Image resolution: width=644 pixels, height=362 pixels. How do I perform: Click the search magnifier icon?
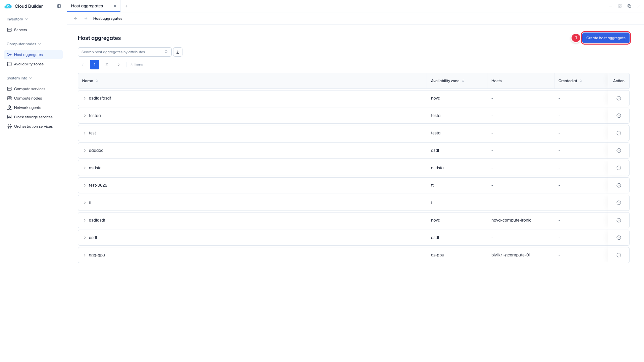[x=166, y=52]
